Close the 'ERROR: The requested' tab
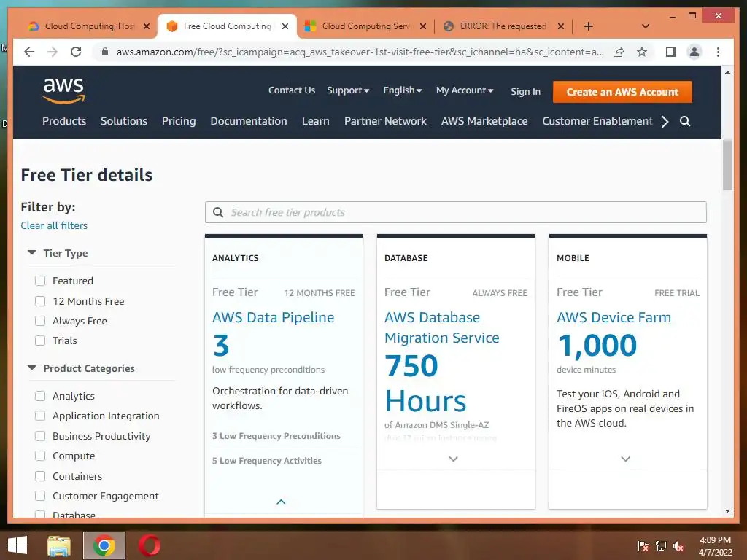This screenshot has height=560, width=747. 561,26
